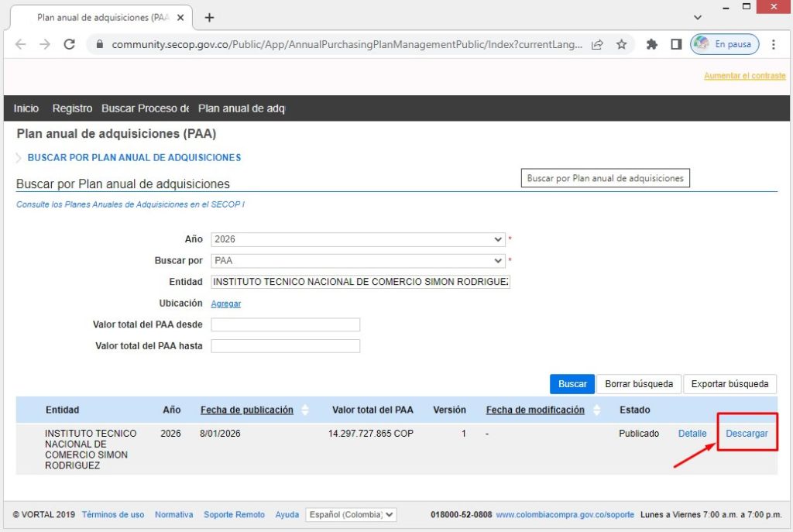This screenshot has width=793, height=532.
Task: Open a new browser tab
Action: point(209,17)
